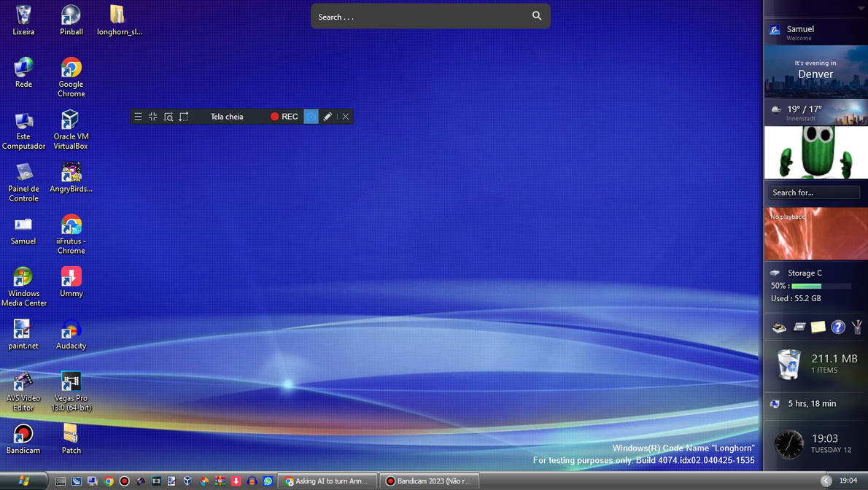Image resolution: width=868 pixels, height=490 pixels.
Task: Select Bandicam find-window capture icon
Action: (x=168, y=116)
